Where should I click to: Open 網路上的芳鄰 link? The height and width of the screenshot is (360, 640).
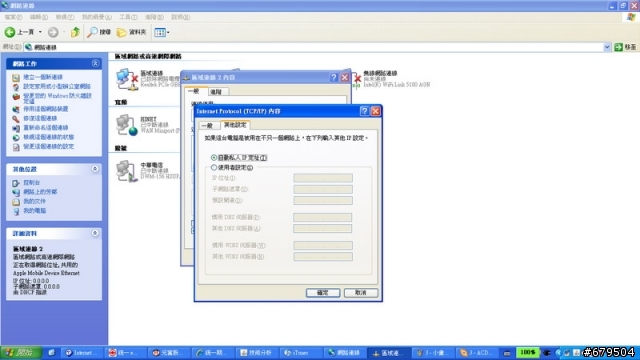pos(40,192)
